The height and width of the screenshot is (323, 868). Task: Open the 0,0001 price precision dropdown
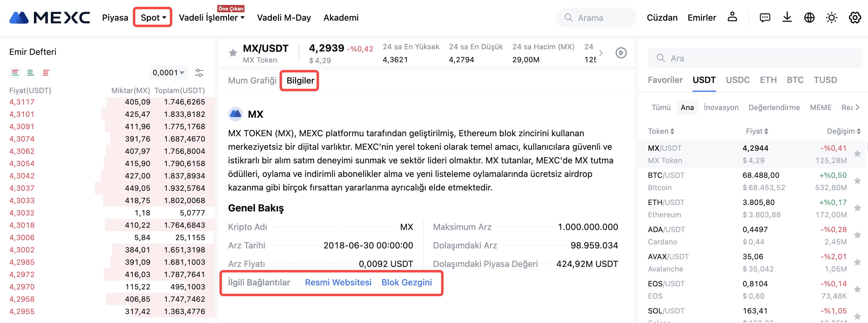(168, 73)
